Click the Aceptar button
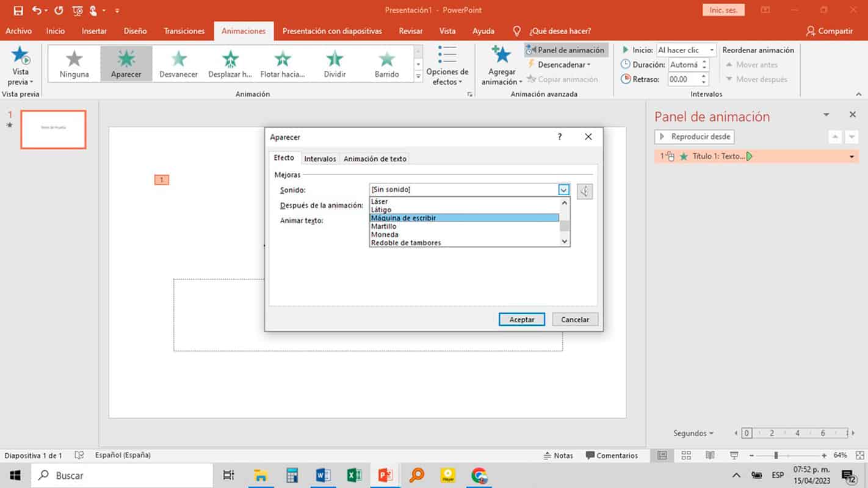 click(522, 320)
